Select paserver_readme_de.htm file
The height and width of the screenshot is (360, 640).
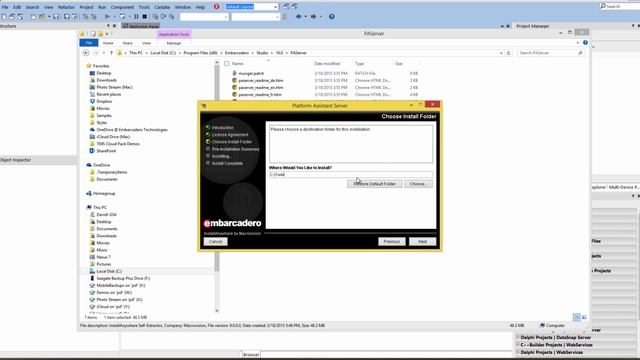261,80
